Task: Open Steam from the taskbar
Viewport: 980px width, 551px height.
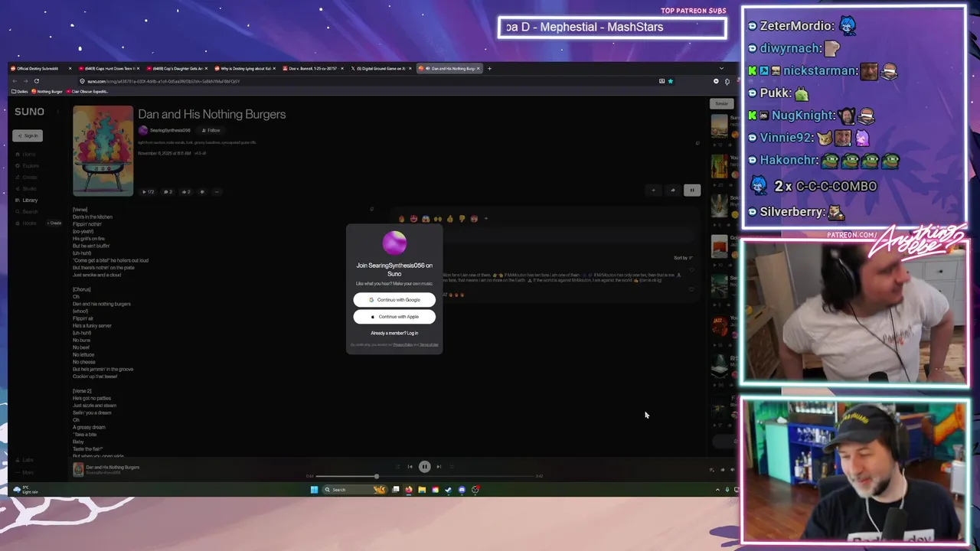Action: [x=448, y=490]
